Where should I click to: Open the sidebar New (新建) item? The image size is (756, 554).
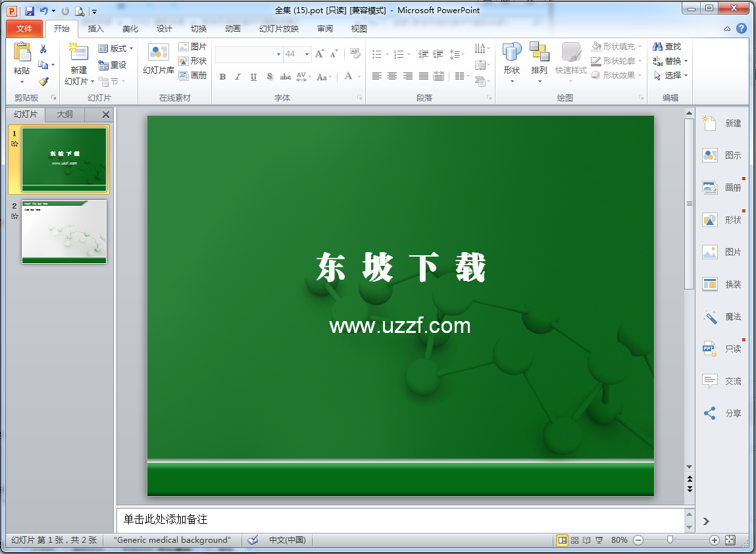tap(722, 123)
